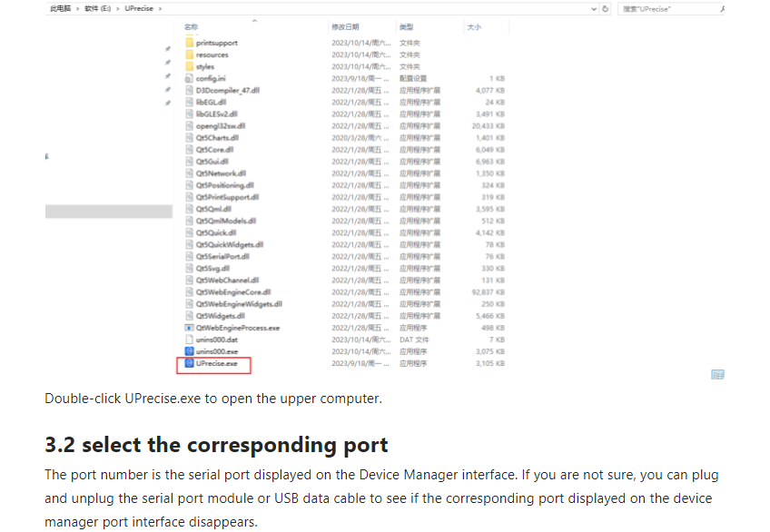Select the Qt5PrintSupport.dll file name
This screenshot has height=532, width=770.
point(227,197)
